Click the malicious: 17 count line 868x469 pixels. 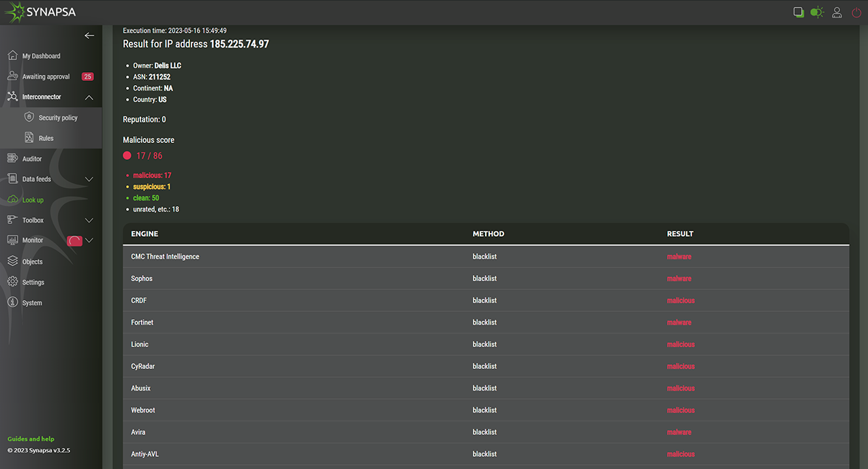152,176
